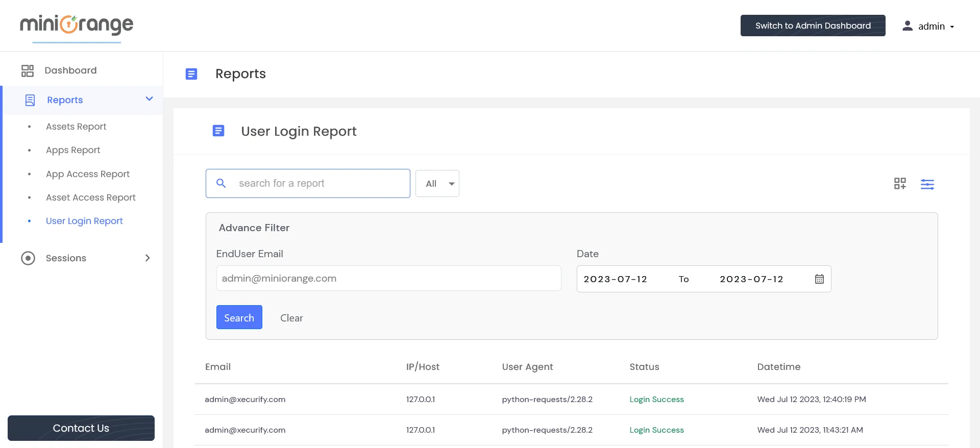Click the User Login Report header icon
Screen dimensions: 980x448
pyautogui.click(x=218, y=131)
